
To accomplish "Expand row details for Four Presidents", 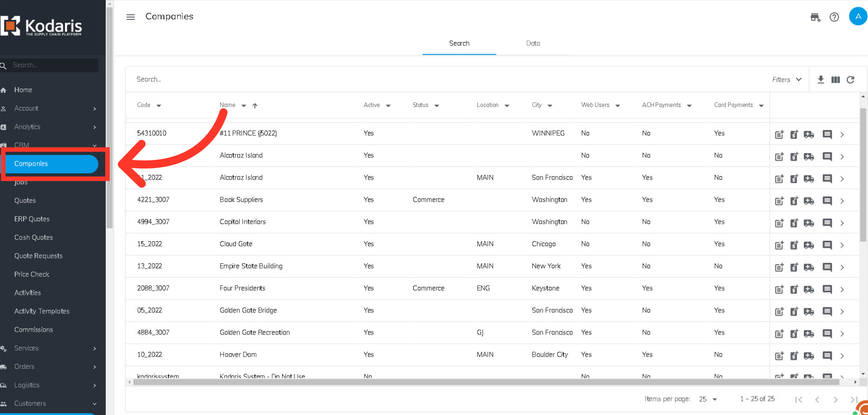I will click(x=842, y=289).
